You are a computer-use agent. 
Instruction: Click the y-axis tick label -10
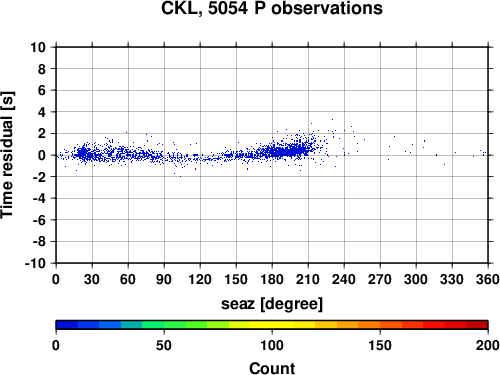(x=35, y=263)
